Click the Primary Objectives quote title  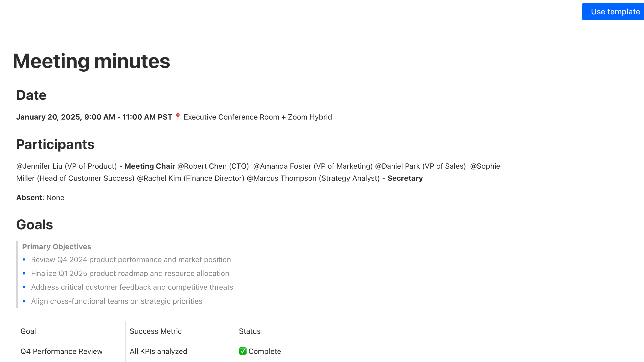57,246
